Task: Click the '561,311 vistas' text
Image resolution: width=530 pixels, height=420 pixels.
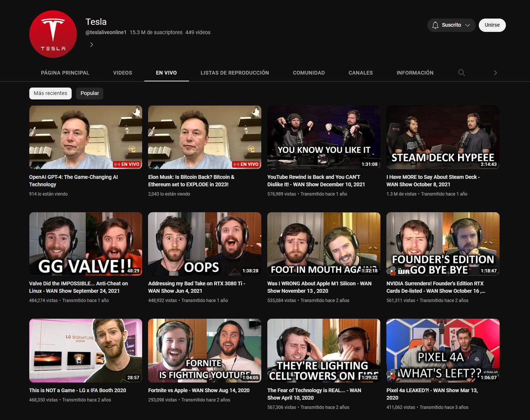Action: pyautogui.click(x=401, y=300)
